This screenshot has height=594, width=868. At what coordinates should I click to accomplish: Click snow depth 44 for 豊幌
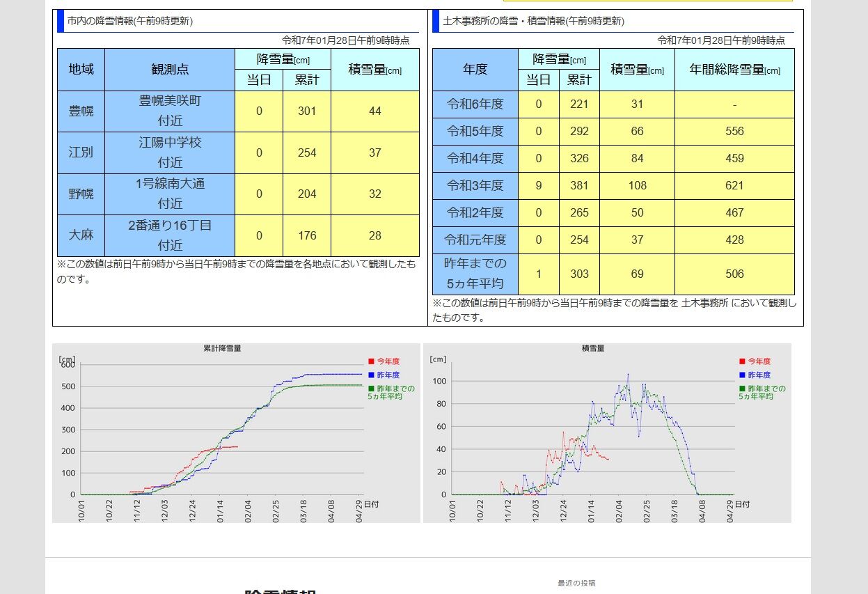[x=375, y=111]
